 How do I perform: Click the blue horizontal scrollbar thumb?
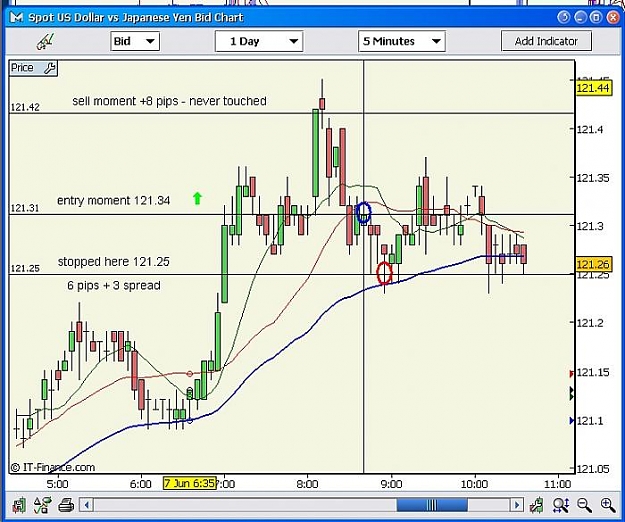432,505
